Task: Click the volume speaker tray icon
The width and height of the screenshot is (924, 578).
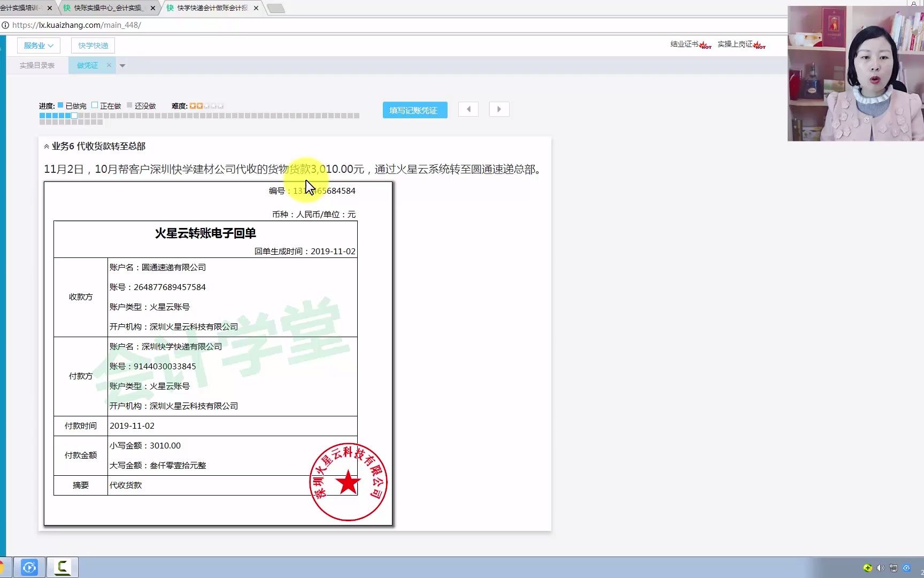Action: 880,568
